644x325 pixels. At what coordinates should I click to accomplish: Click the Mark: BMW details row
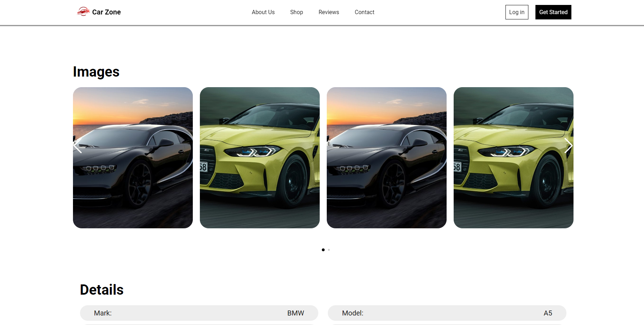tap(199, 313)
